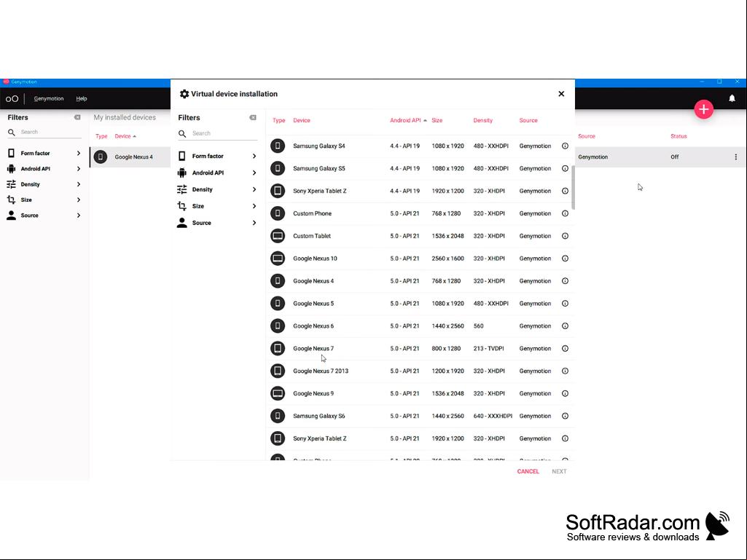Click installed Google Nexus 4 device icon
Screen dimensions: 747x560
tap(101, 157)
